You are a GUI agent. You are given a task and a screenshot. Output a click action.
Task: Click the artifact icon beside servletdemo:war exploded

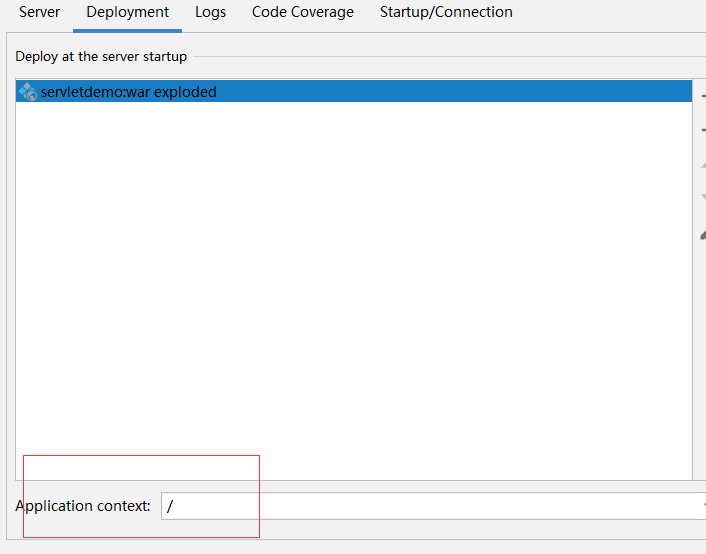click(27, 92)
